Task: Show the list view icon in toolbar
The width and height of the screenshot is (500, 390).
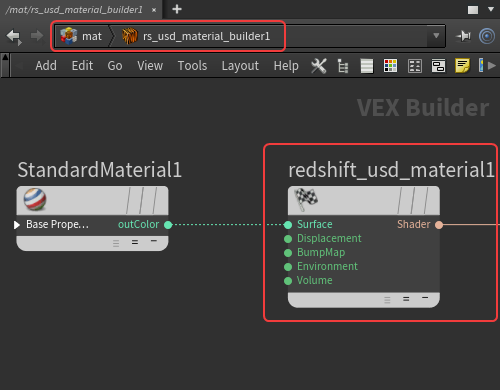Action: coord(367,66)
